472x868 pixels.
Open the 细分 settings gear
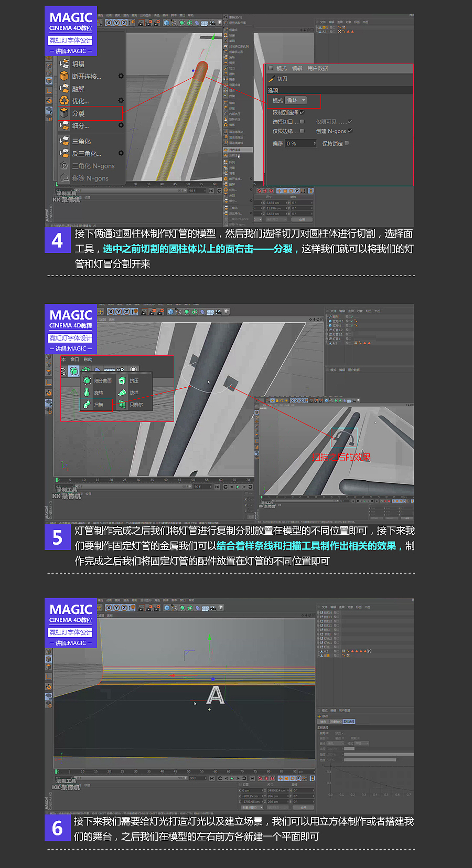click(121, 125)
